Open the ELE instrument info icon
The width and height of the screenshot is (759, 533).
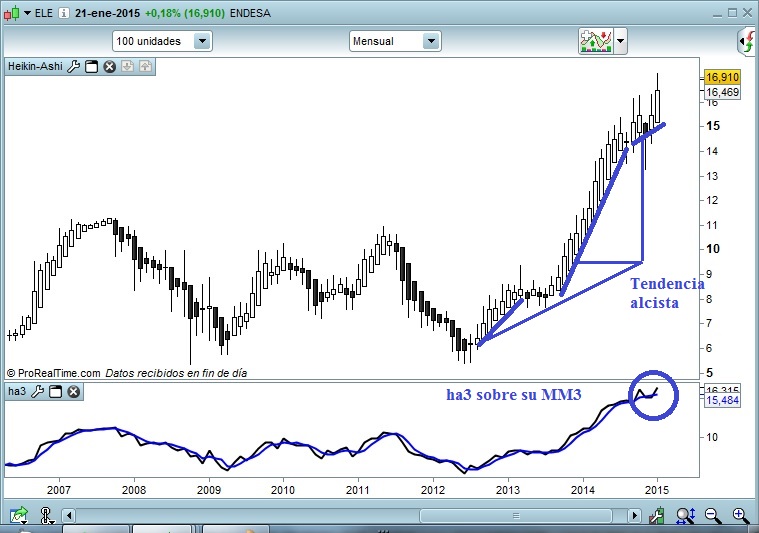[63, 13]
